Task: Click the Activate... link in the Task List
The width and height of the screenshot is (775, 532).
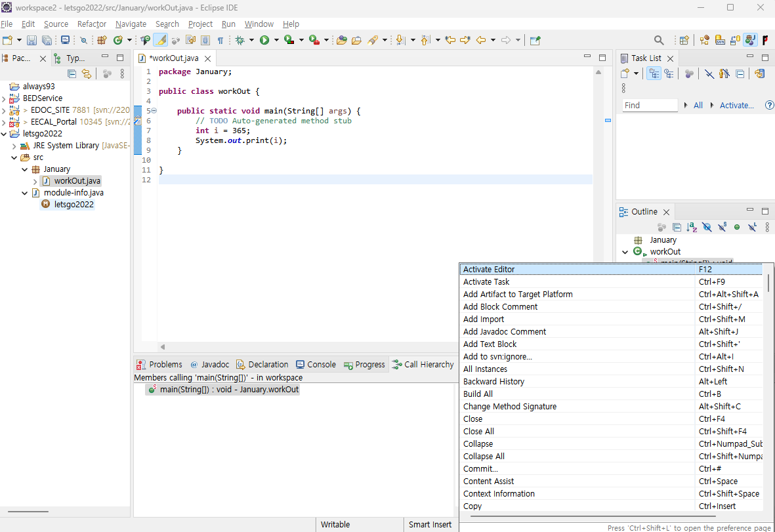Action: coord(736,105)
